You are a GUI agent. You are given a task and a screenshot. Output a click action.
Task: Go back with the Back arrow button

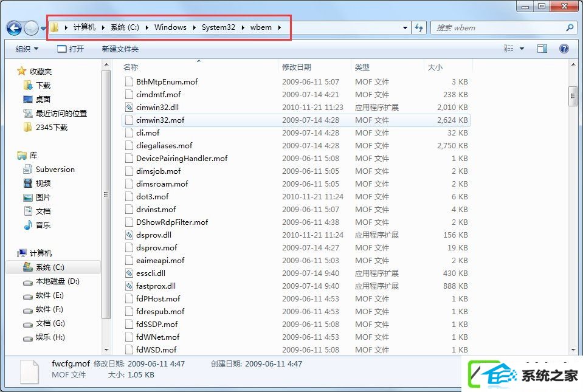(x=14, y=28)
